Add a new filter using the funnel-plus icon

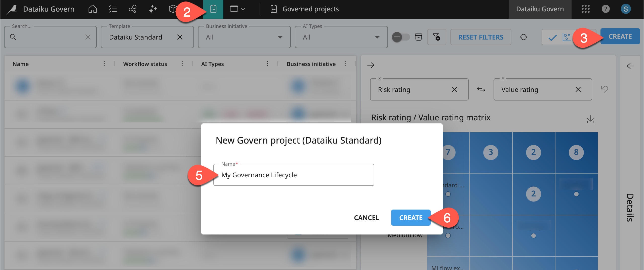coord(437,37)
